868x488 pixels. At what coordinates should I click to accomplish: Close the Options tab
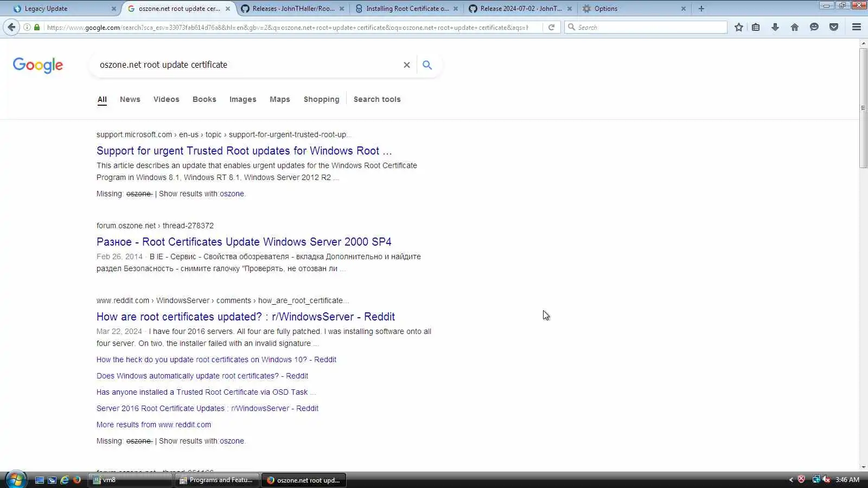[x=684, y=9]
